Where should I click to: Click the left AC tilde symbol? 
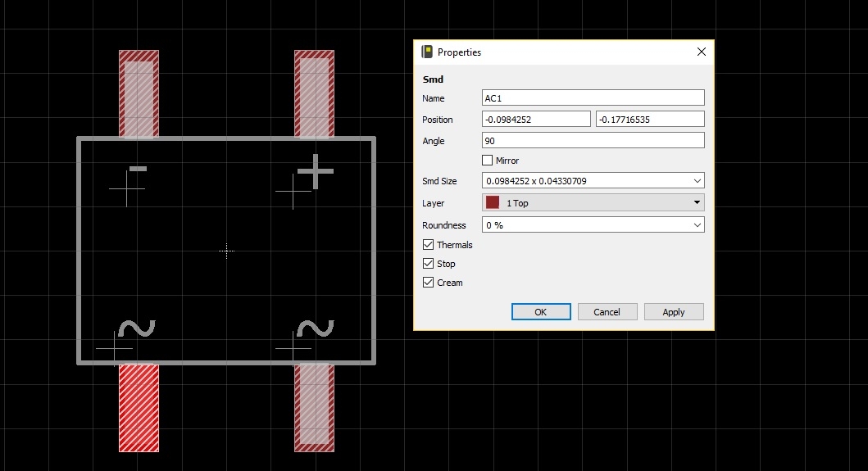(x=137, y=328)
